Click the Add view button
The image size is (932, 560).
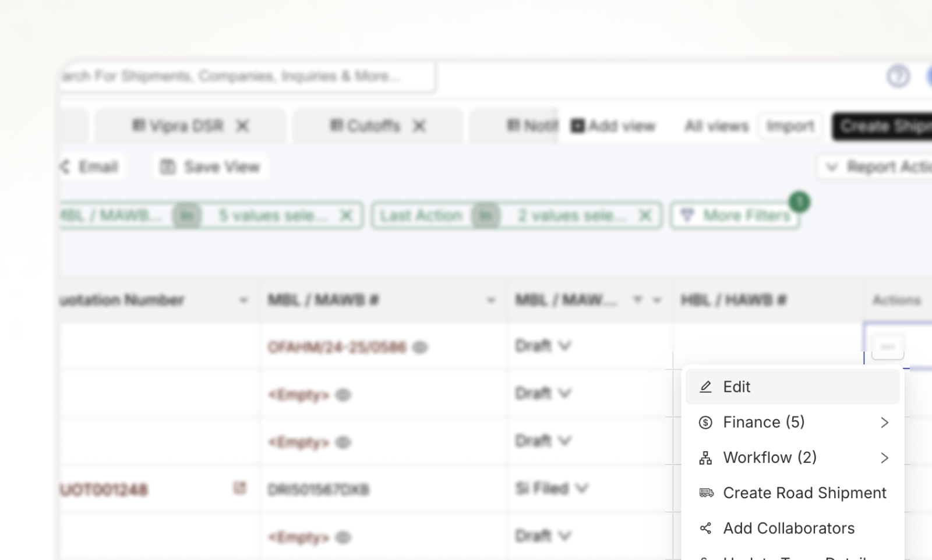point(613,126)
